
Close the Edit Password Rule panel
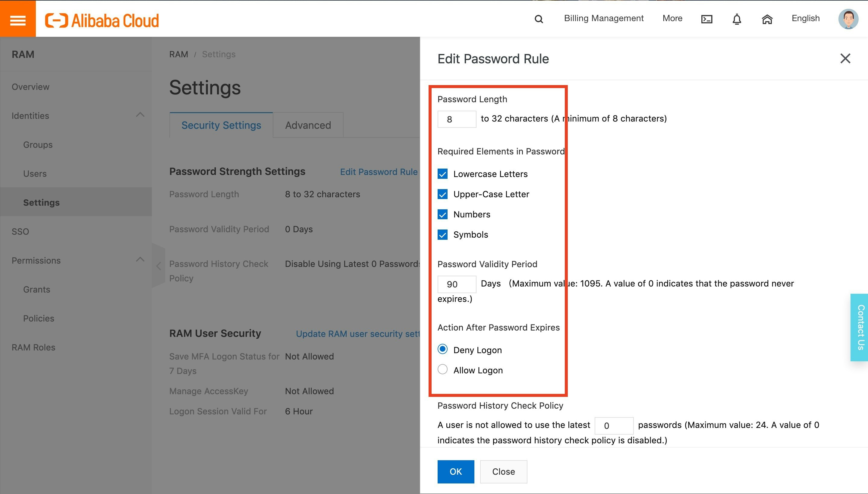[x=845, y=59]
